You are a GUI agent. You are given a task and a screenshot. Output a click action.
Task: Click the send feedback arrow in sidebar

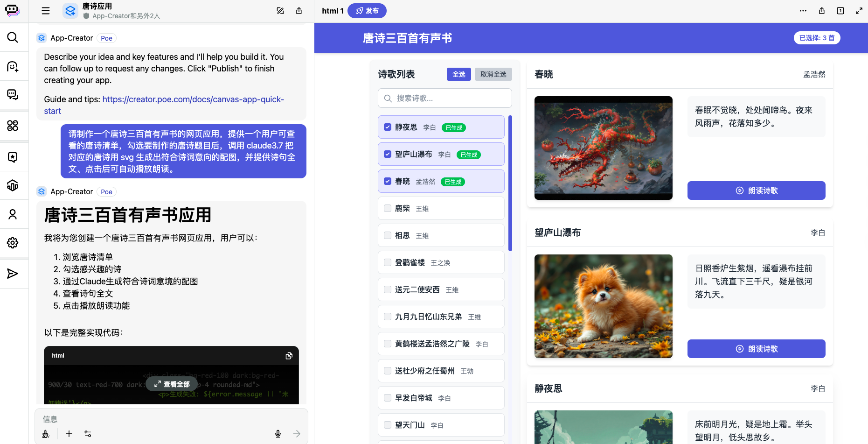tap(13, 274)
